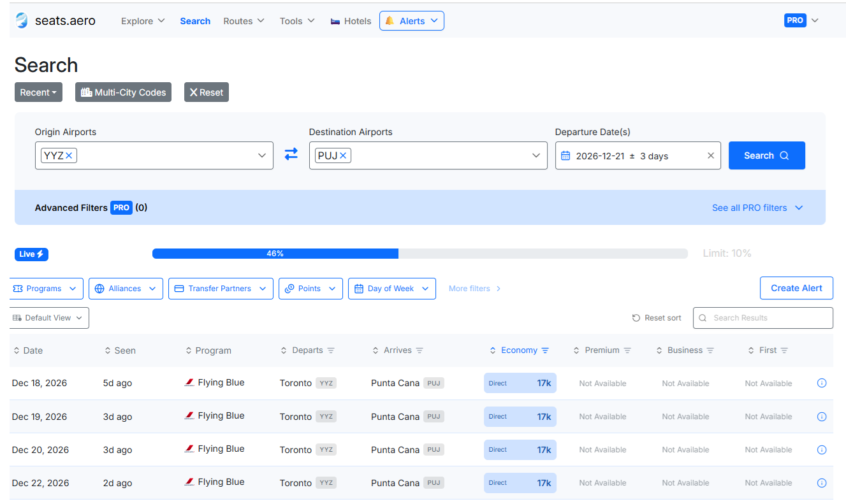Click the departure date 2026-12-21 field
The height and width of the screenshot is (504, 846).
point(638,155)
